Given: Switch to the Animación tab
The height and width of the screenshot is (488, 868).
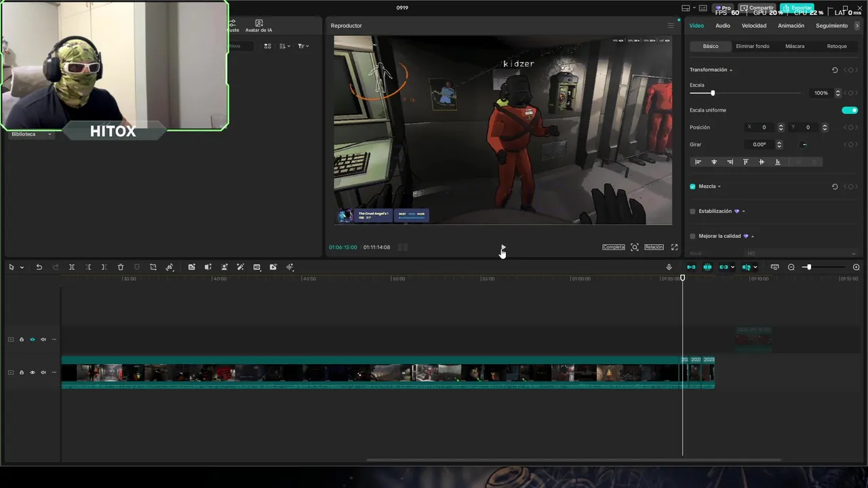Looking at the screenshot, I should click(x=791, y=26).
